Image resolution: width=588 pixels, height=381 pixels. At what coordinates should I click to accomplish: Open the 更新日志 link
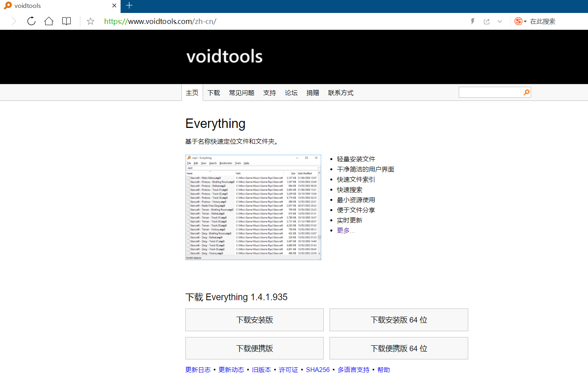point(198,370)
